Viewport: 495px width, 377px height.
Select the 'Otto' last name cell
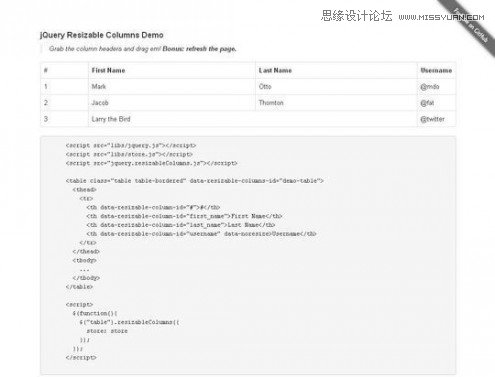[x=336, y=87]
